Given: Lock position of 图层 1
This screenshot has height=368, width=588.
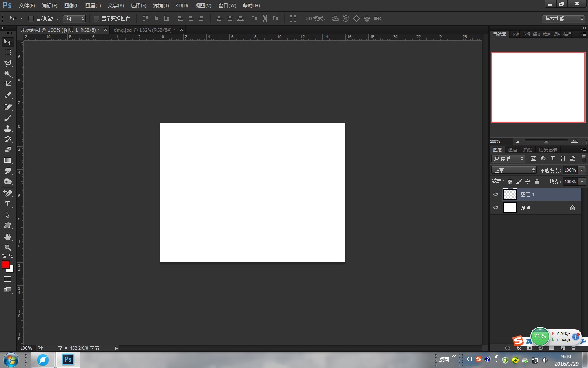Looking at the screenshot, I should pyautogui.click(x=528, y=181).
